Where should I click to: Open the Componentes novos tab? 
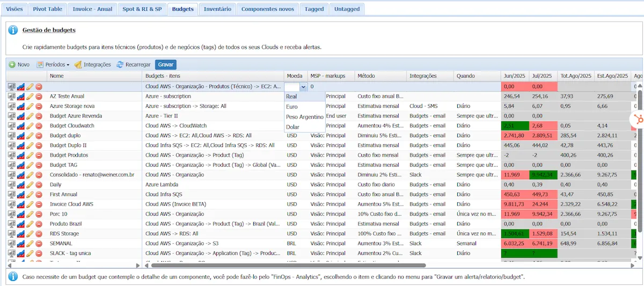point(268,9)
